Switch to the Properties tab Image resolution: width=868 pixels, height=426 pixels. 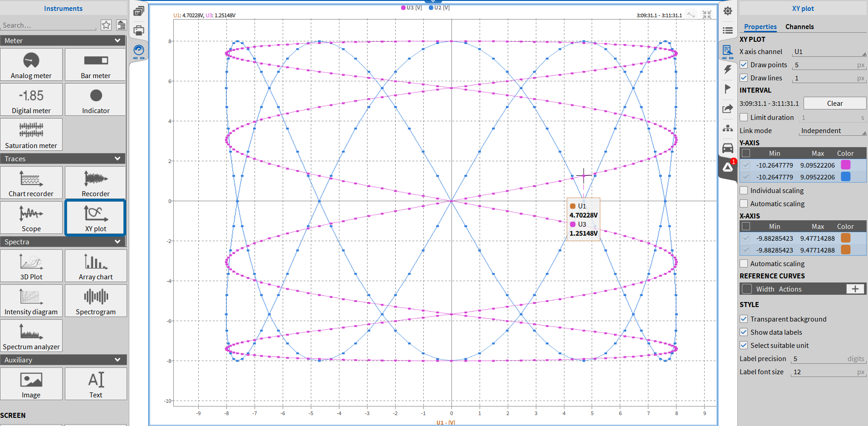point(760,27)
